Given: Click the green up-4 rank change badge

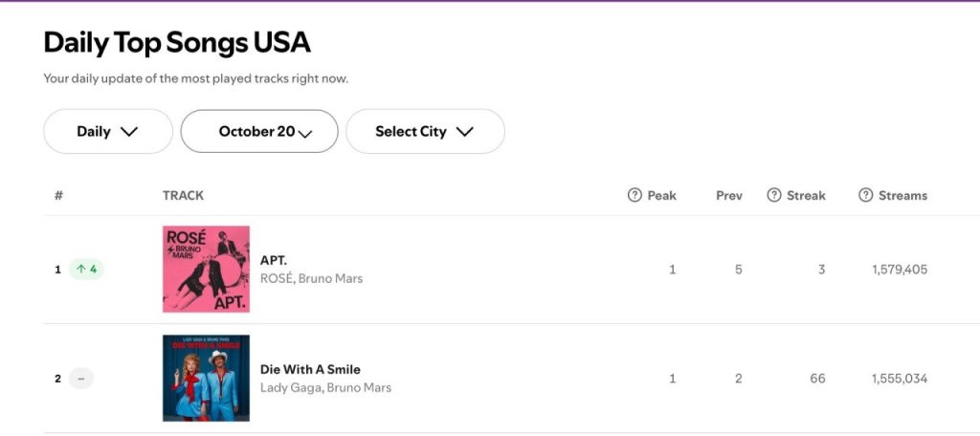Looking at the screenshot, I should [x=86, y=270].
